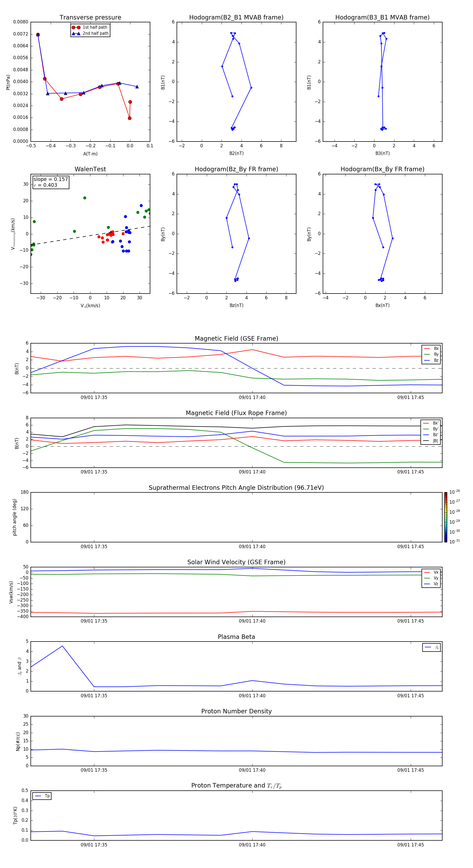Image resolution: width=473 pixels, height=868 pixels.
Task: Click '09/01 17:35' tick under Proton Temperature plot
Action: click(x=94, y=845)
